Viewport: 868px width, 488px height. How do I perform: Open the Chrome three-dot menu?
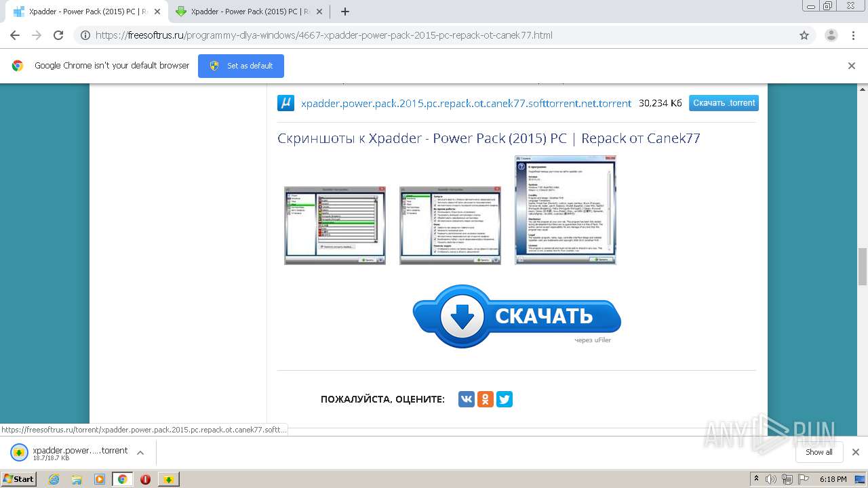tap(853, 35)
